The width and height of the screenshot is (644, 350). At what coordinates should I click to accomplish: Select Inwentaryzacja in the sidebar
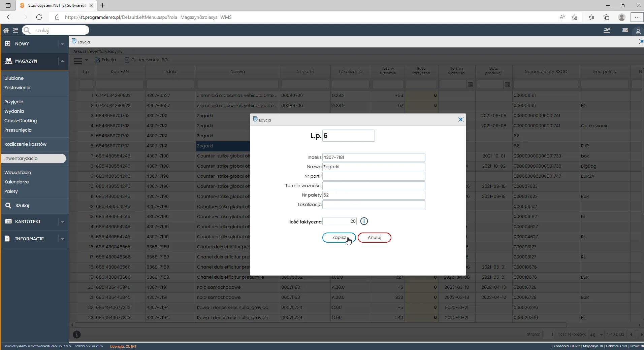coord(33,159)
